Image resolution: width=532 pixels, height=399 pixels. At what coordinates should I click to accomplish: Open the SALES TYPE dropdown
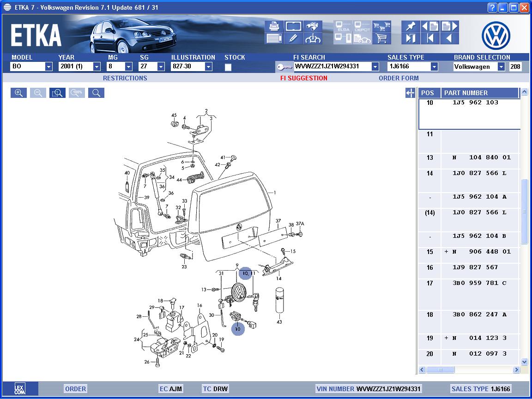[x=434, y=66]
